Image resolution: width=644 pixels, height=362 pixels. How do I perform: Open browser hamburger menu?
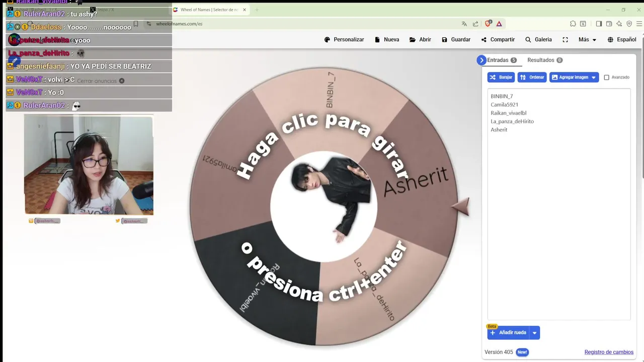coord(639,24)
